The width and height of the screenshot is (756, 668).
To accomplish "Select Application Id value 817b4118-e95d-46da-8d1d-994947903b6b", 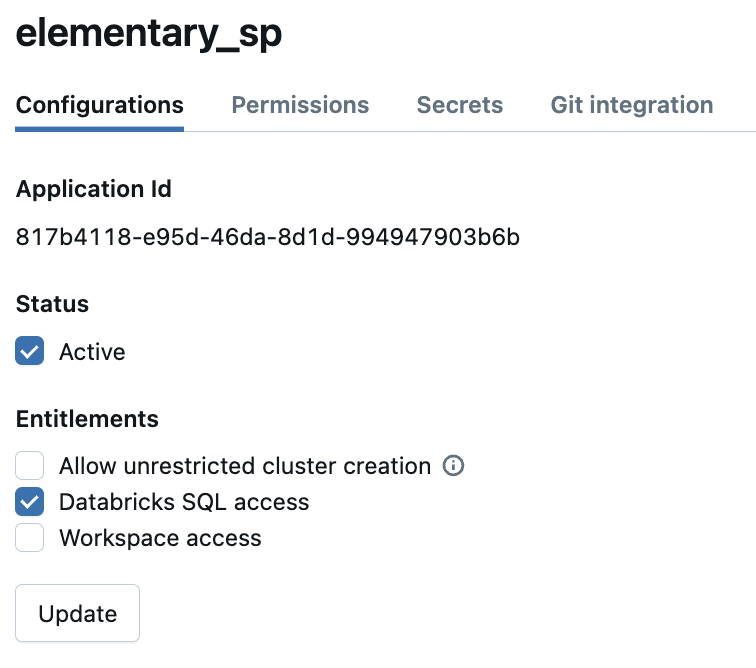I will (x=268, y=237).
